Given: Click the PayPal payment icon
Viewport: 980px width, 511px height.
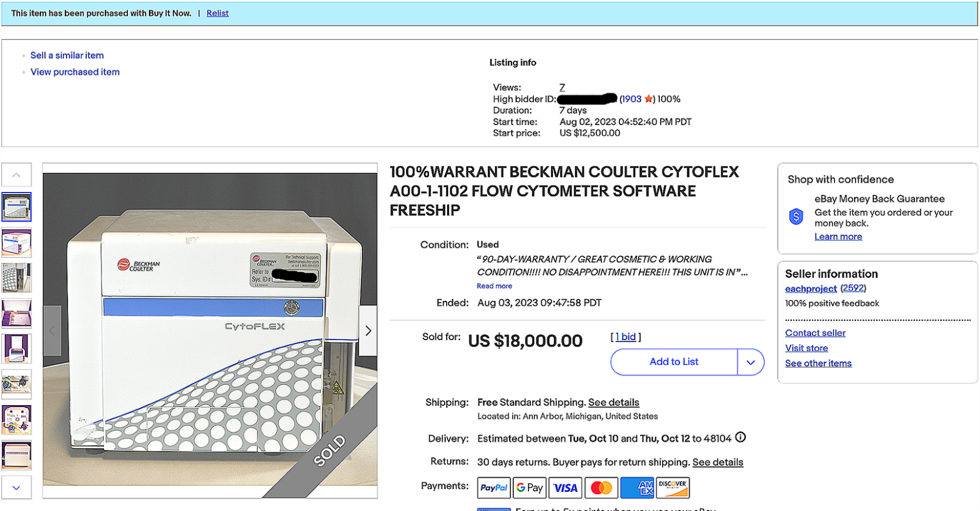Looking at the screenshot, I should [x=494, y=488].
